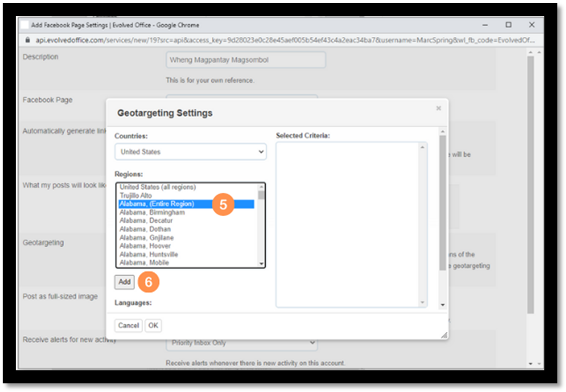
Task: Click the main page vertical scrollbar
Action: [x=530, y=184]
